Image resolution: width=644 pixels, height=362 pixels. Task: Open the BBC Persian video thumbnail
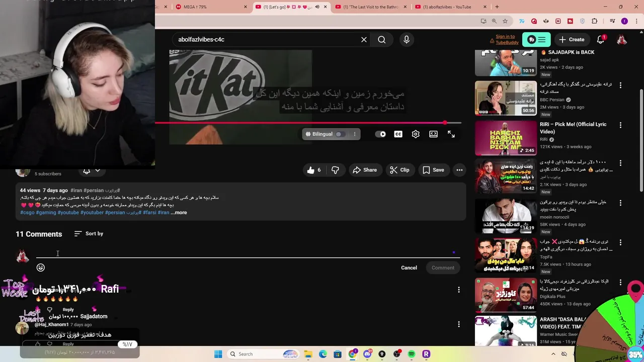pos(506,98)
